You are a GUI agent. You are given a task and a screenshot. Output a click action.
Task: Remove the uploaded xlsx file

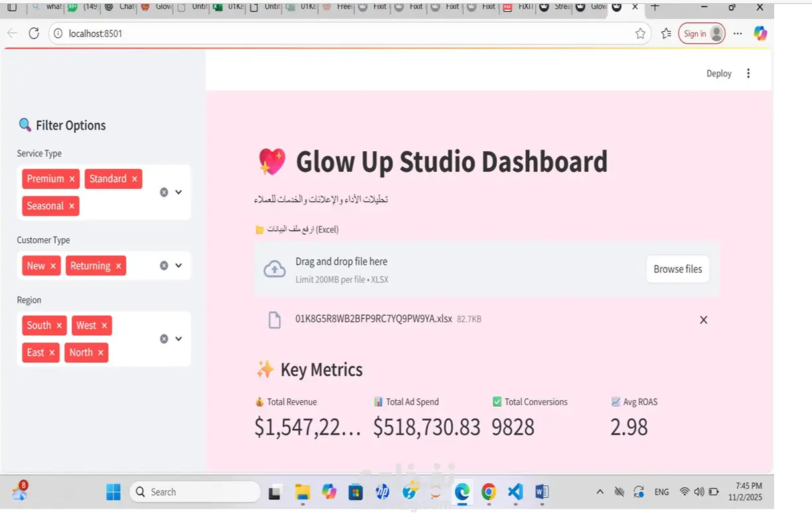coord(704,320)
